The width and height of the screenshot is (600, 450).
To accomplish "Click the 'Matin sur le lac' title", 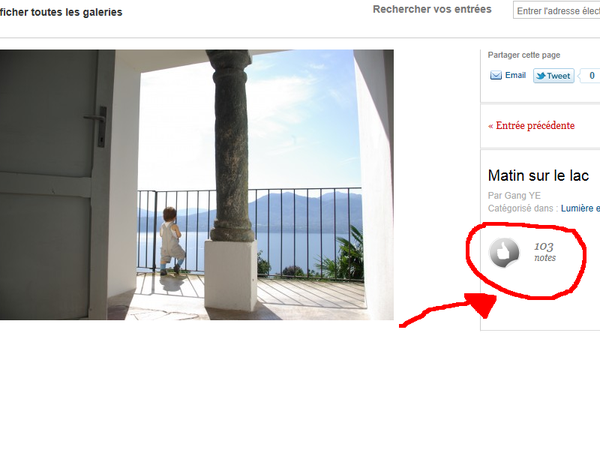I will click(538, 176).
